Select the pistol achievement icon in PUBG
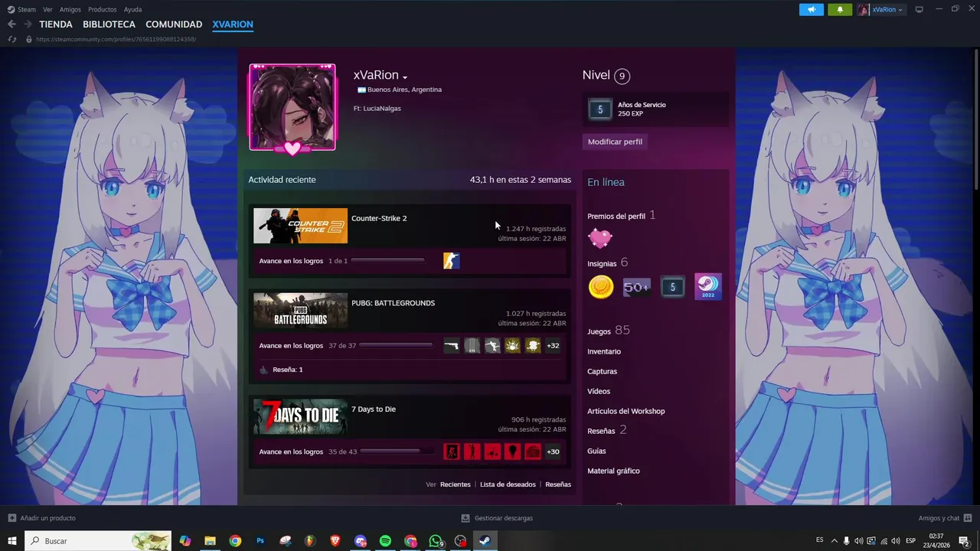Screen dimensions: 980x551 [x=452, y=346]
